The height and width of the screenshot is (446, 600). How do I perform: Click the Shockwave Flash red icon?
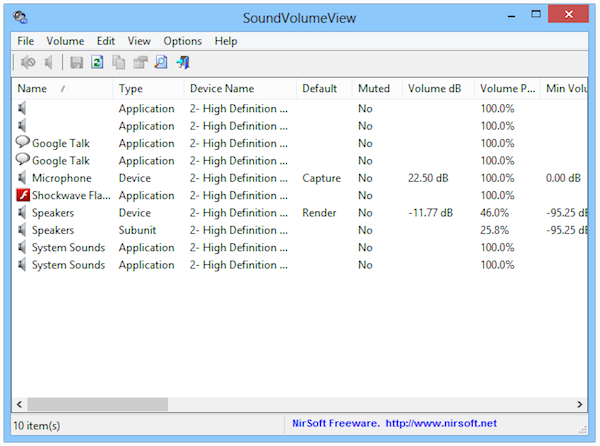click(x=23, y=195)
